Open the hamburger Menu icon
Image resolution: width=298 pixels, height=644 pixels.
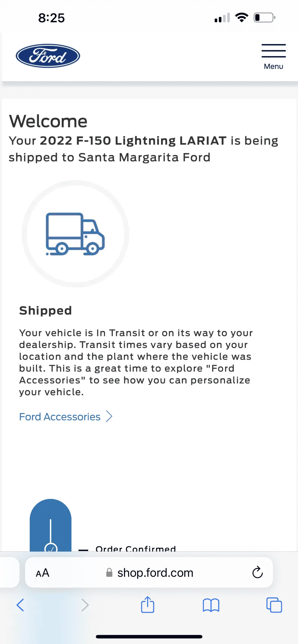point(273,51)
